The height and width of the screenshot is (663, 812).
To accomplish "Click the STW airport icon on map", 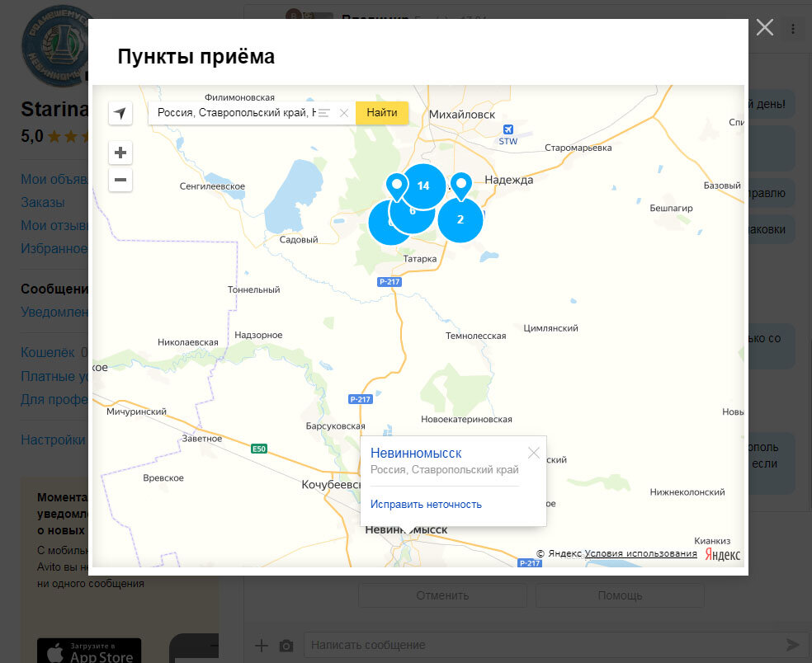I will point(508,130).
